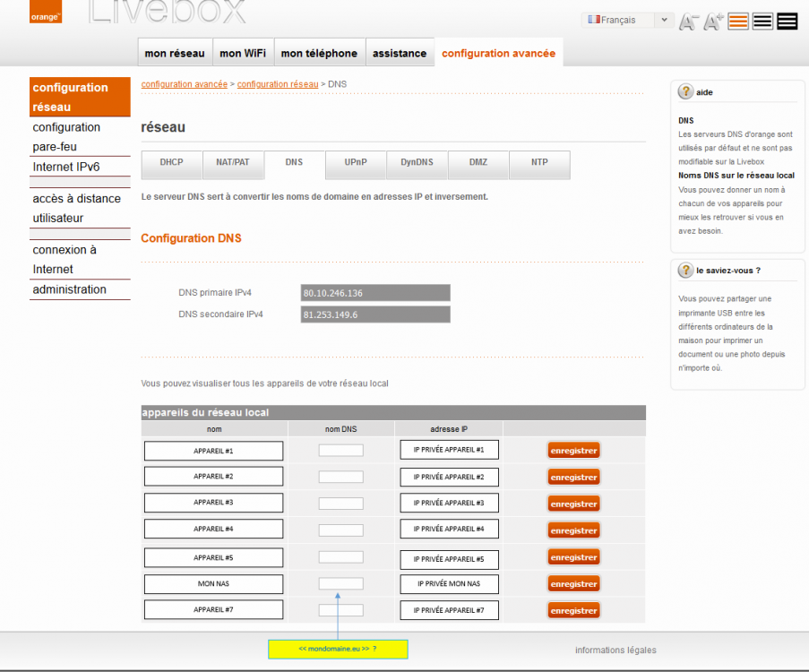Screen dimensions: 809x672
Task: Select configuration pare-feu in the sidebar
Action: [x=66, y=137]
